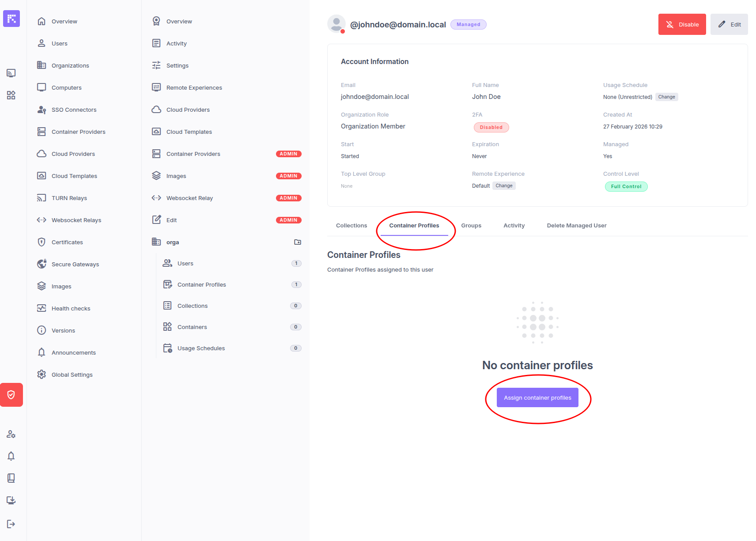Image resolution: width=756 pixels, height=541 pixels.
Task: Open the cast/remote screen icon in the left rail
Action: pyautogui.click(x=11, y=73)
